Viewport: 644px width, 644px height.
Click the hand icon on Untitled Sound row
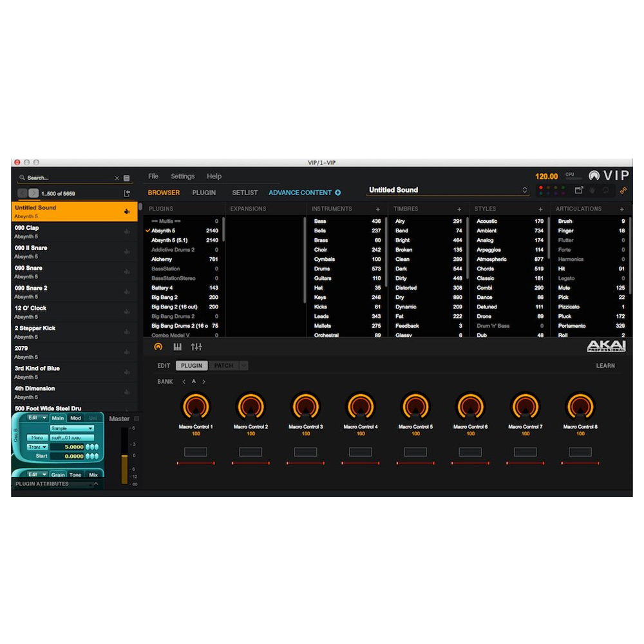pos(126,211)
